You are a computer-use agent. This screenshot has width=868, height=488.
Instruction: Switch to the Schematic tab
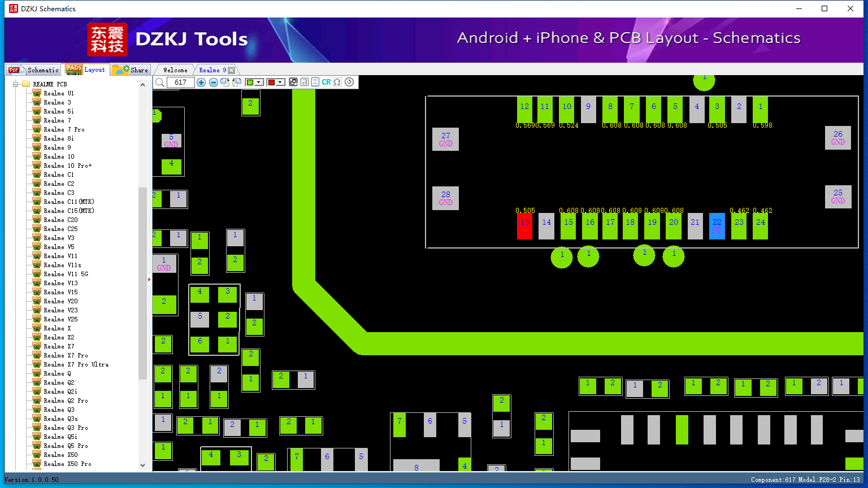tap(33, 70)
